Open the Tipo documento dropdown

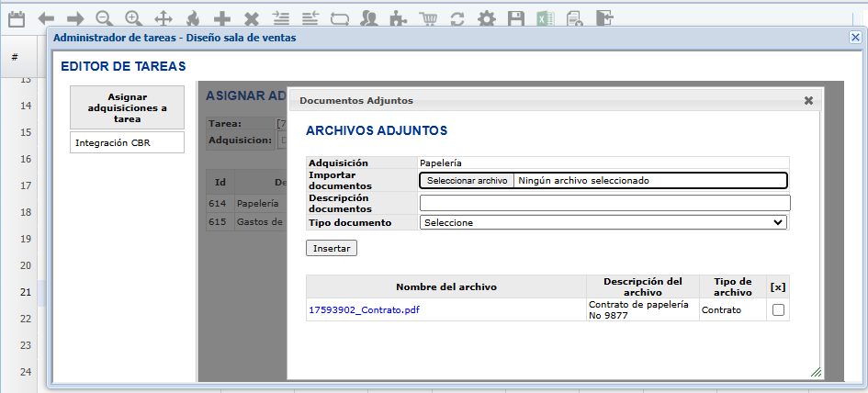click(x=603, y=222)
